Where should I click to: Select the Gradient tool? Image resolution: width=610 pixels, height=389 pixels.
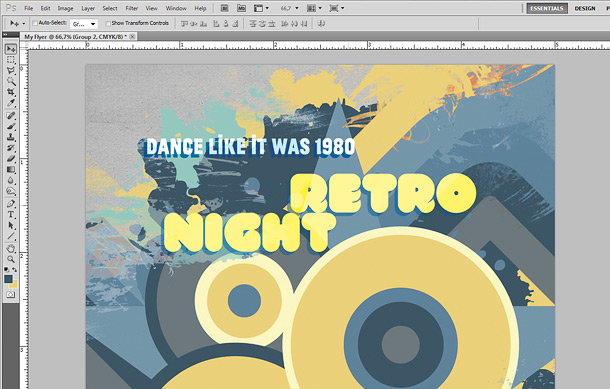coord(11,170)
